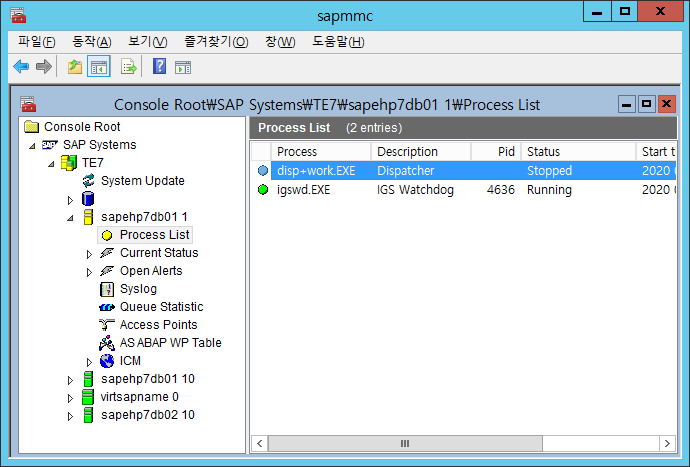Viewport: 690px width, 467px height.
Task: Click the yellow sapehp7db01 1 instance icon
Action: coord(88,217)
